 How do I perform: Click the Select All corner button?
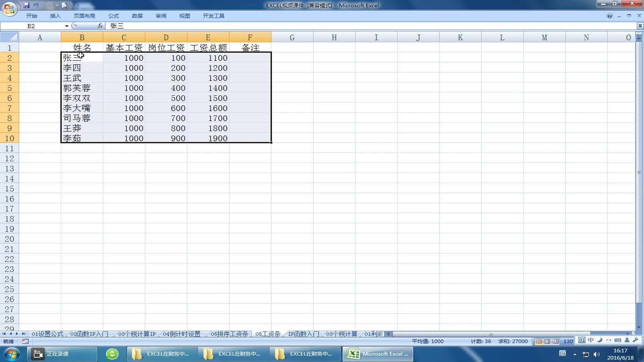point(10,37)
